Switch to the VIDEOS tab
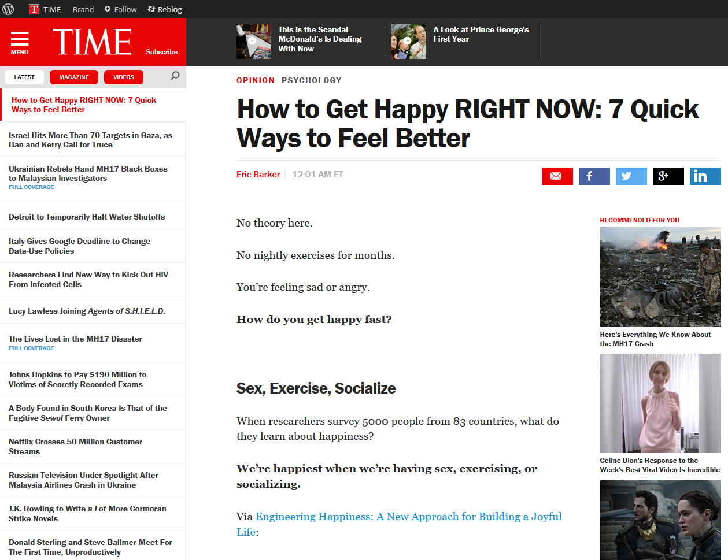The image size is (728, 560). (124, 77)
